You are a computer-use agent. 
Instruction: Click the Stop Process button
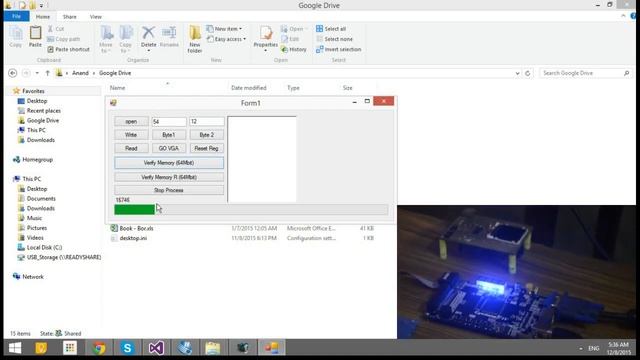click(169, 191)
